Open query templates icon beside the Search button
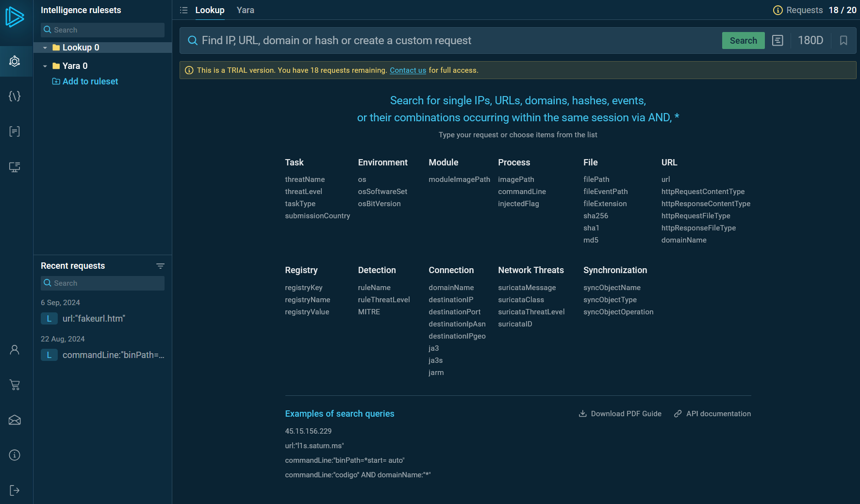860x504 pixels. point(778,40)
